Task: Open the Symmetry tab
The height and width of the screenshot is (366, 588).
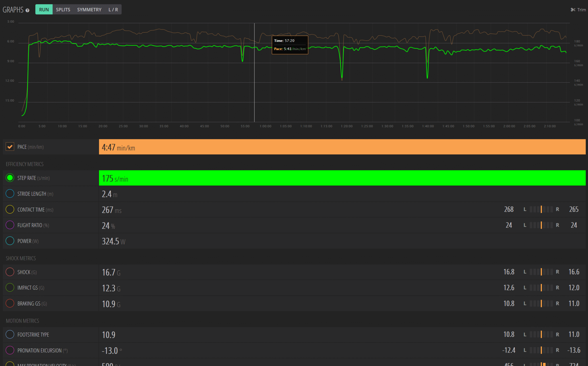Action: [89, 9]
